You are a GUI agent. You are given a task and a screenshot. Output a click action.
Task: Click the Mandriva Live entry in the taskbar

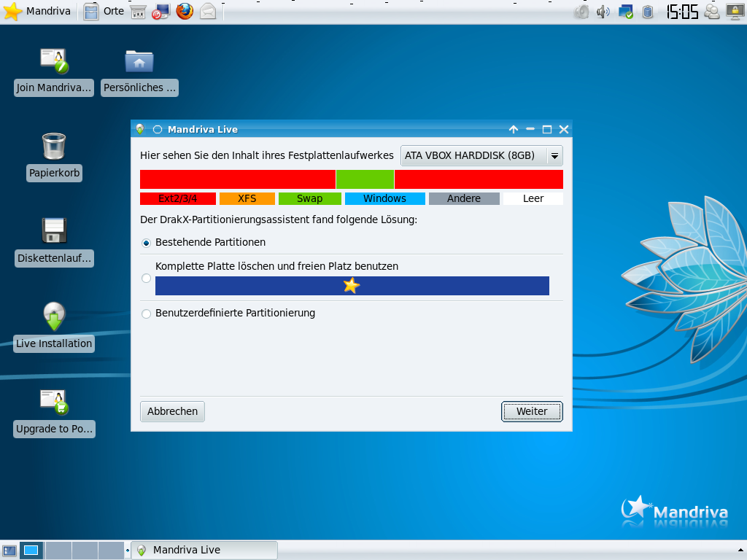[204, 550]
